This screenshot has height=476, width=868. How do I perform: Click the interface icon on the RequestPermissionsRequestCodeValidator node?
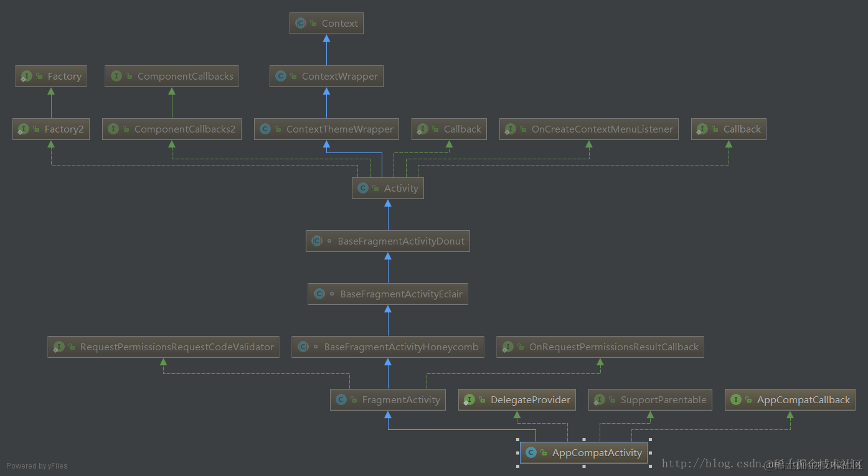click(59, 347)
